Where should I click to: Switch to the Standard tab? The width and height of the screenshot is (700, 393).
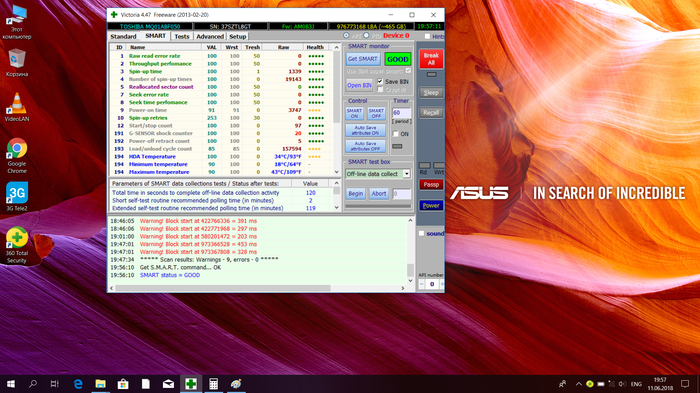point(123,37)
